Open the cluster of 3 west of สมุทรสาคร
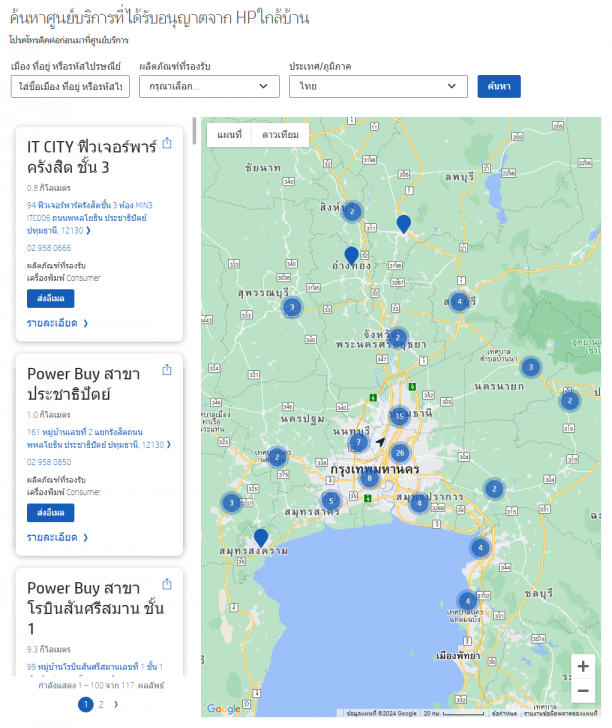Screen dimensions: 612x728 tap(231, 502)
